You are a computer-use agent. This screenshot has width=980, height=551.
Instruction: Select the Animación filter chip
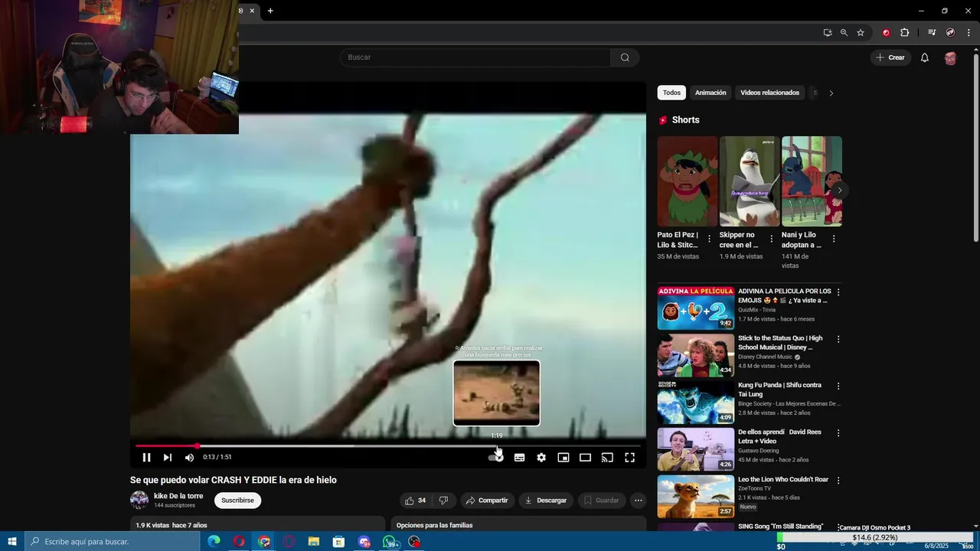(710, 93)
